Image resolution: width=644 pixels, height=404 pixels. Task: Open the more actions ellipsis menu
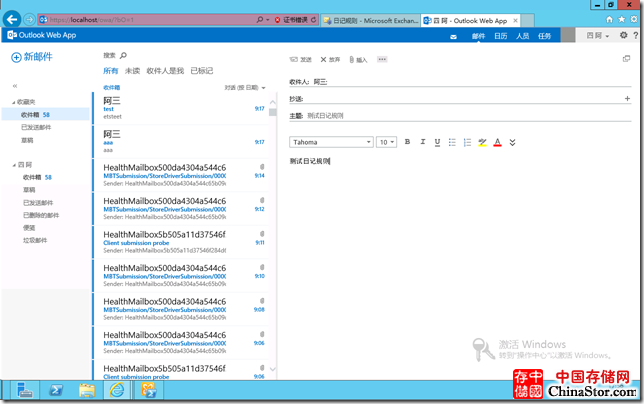pyautogui.click(x=382, y=59)
